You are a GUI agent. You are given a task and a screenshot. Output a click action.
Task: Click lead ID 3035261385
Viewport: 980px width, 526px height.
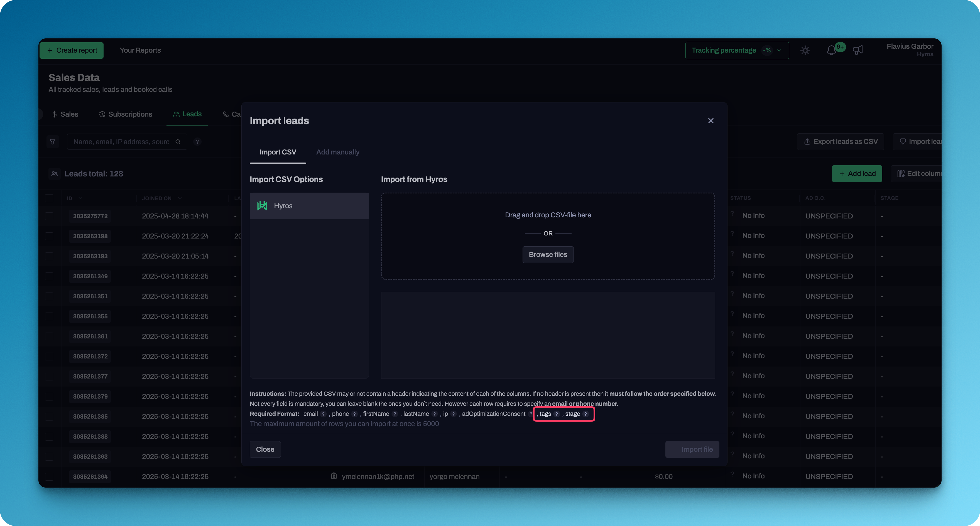[x=90, y=416]
